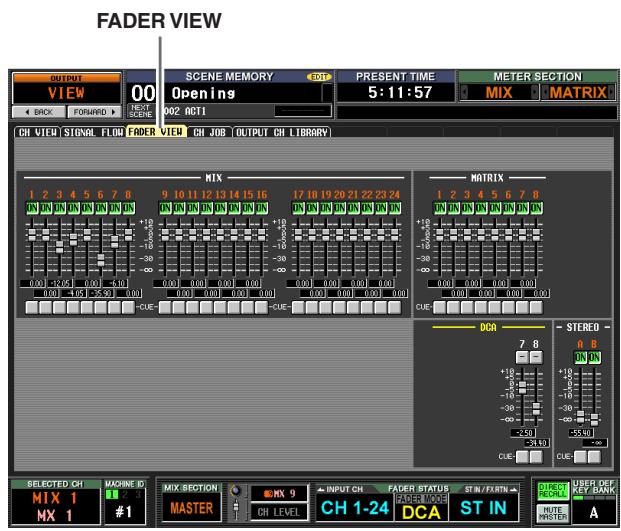Toggle MIX channel 9 ON button
Image resolution: width=621 pixels, height=531 pixels.
165,208
